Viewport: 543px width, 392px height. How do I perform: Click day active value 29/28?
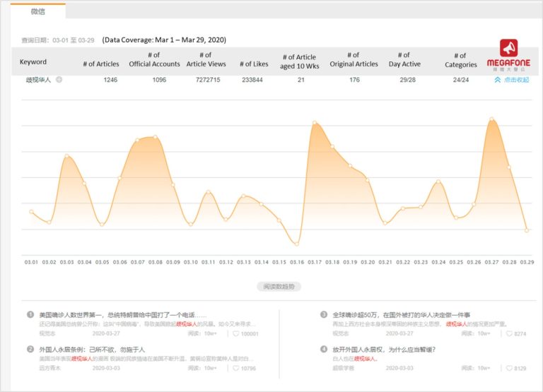(407, 80)
